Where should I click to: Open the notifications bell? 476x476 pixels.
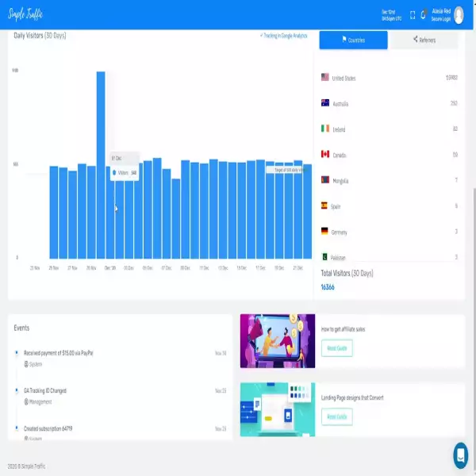tap(424, 13)
